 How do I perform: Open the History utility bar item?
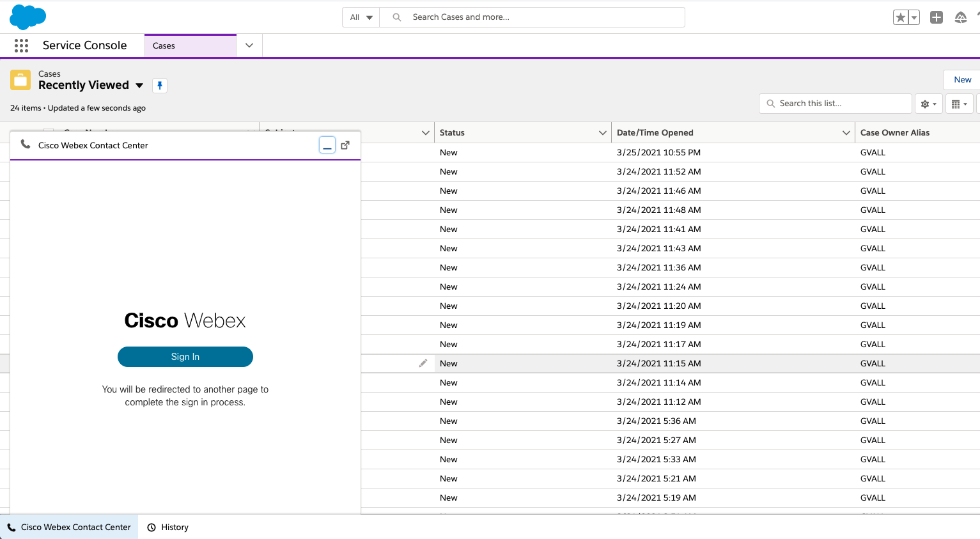168,527
